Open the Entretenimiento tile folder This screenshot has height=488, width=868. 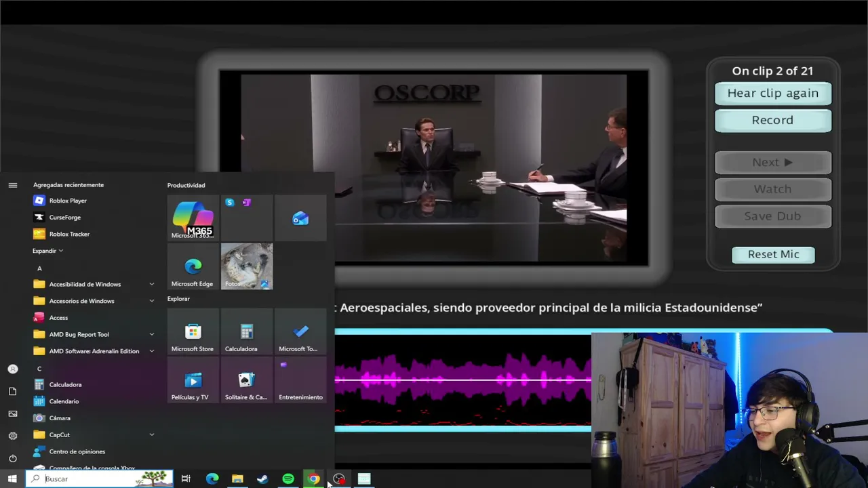tap(300, 380)
